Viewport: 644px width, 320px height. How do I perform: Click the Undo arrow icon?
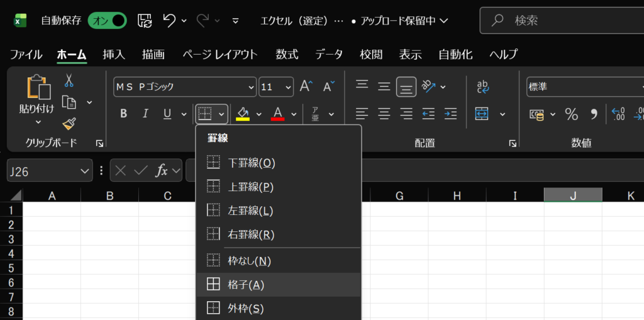point(169,20)
